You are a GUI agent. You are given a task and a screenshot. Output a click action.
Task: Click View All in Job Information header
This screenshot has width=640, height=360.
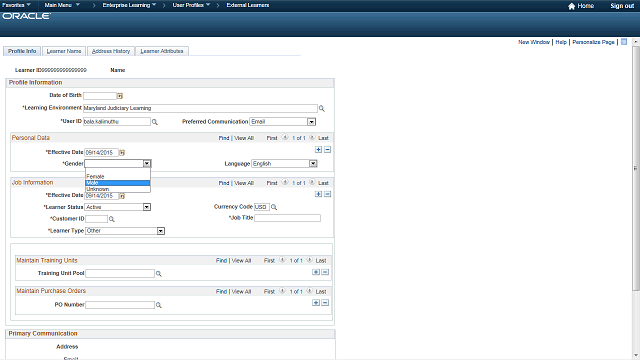[x=244, y=183]
